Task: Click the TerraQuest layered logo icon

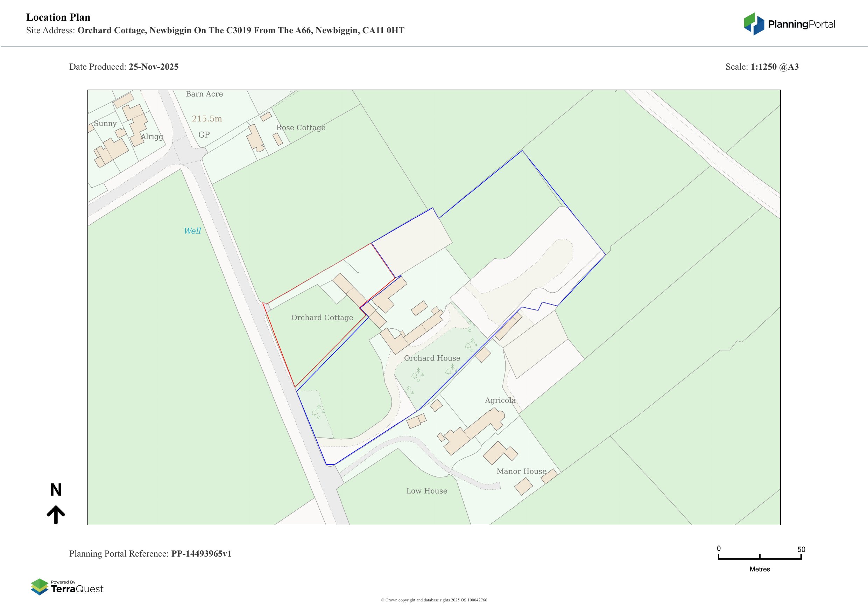Action: click(39, 586)
